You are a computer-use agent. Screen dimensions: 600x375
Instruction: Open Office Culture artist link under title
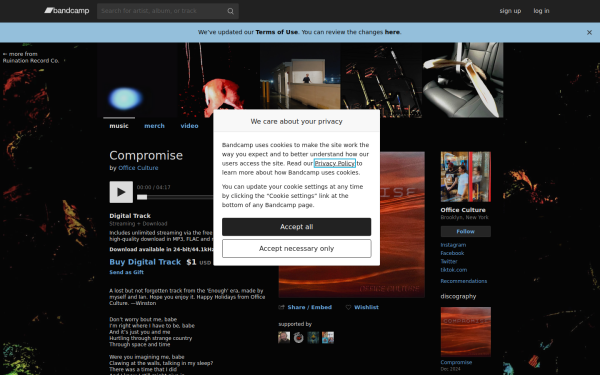(138, 168)
